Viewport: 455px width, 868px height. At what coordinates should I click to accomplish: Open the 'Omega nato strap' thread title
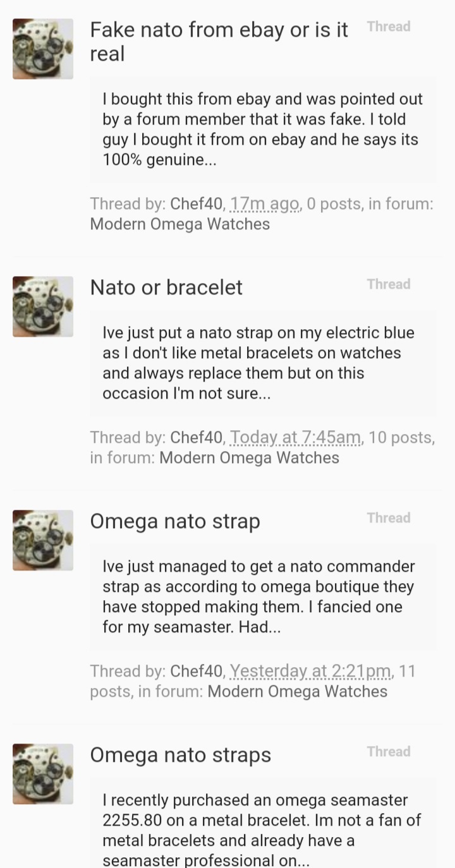click(x=175, y=521)
